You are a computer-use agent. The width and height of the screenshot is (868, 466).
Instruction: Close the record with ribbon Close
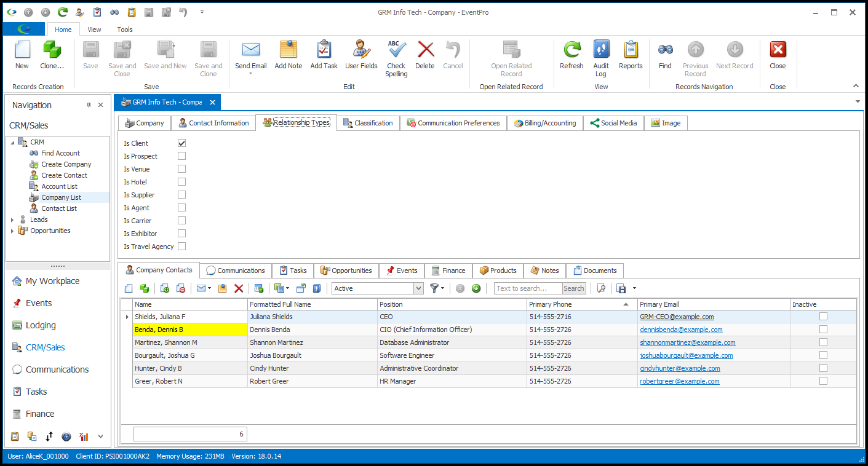point(778,55)
